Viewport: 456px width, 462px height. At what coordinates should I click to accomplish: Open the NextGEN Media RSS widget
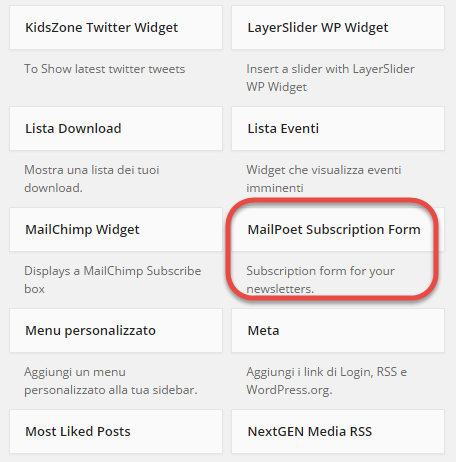tap(338, 431)
